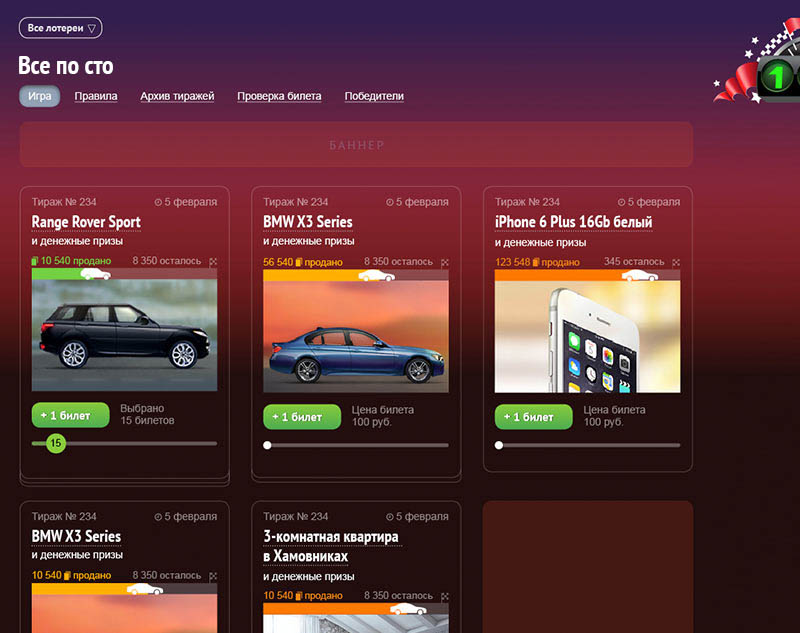The height and width of the screenshot is (633, 800).
Task: Switch to the Правила tab
Action: click(x=96, y=96)
